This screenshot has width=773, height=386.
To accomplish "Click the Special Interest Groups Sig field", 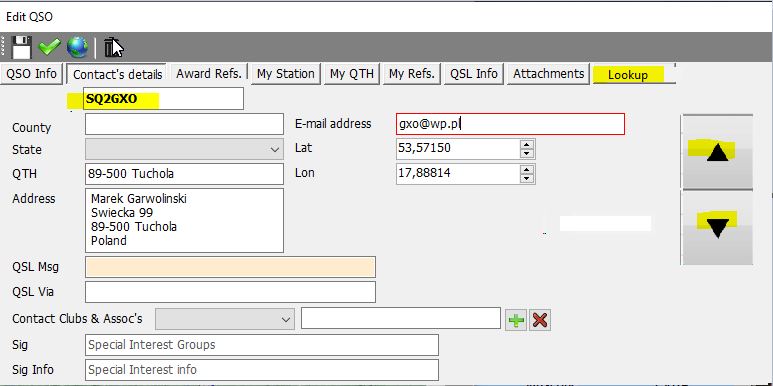I will click(x=262, y=345).
